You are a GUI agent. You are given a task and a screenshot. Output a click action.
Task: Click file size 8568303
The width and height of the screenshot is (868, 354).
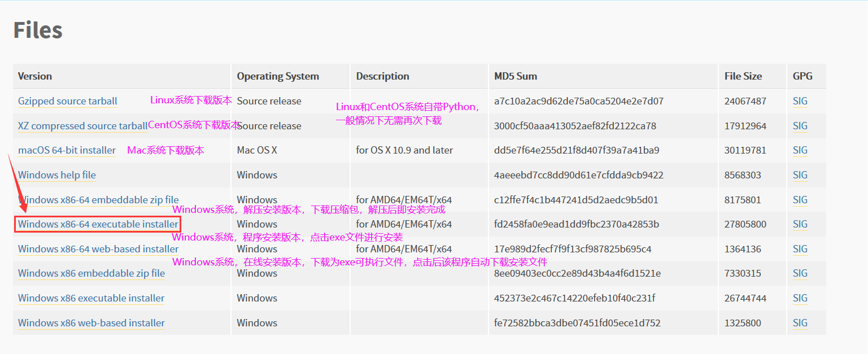[743, 175]
